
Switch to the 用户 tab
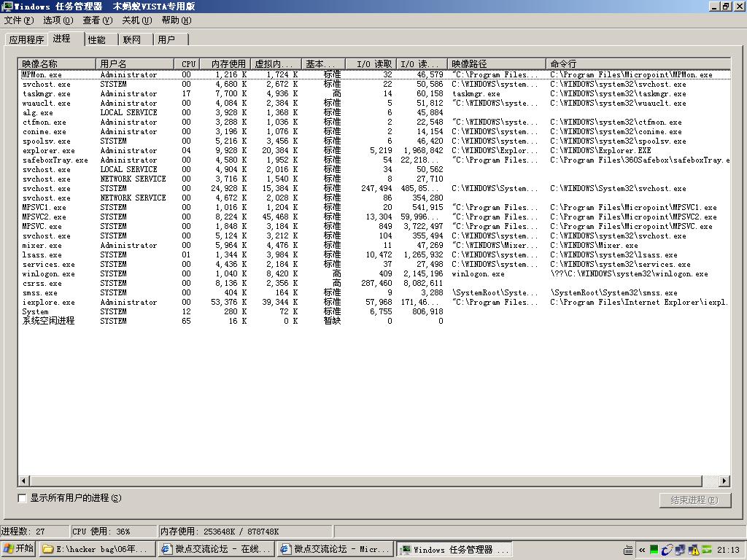171,40
